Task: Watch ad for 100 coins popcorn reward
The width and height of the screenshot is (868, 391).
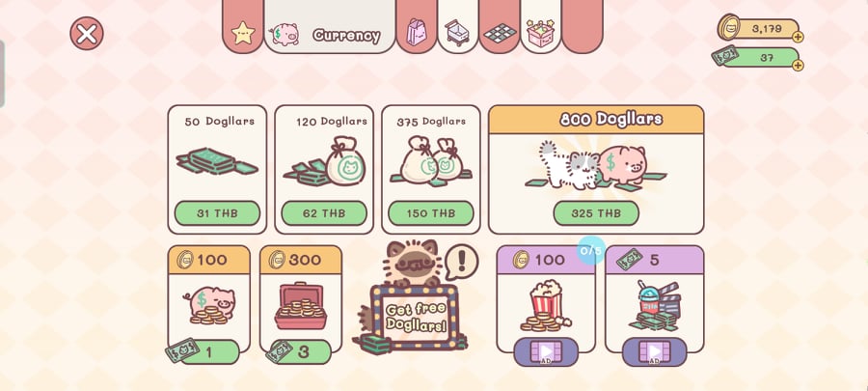Action: pyautogui.click(x=546, y=351)
